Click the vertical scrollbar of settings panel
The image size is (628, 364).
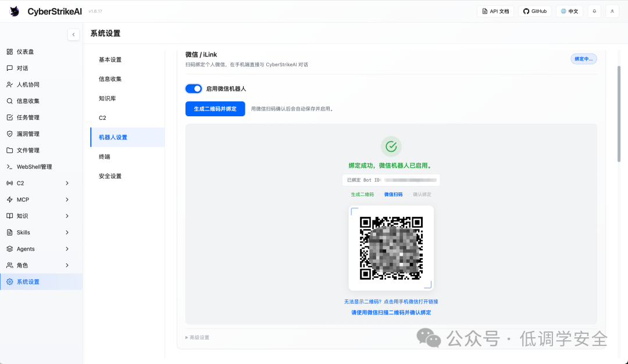(x=619, y=114)
